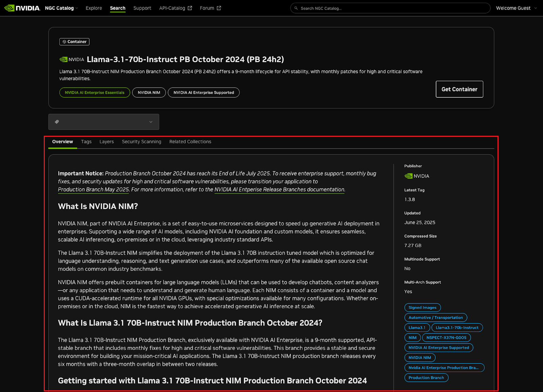Open the Security Scanning tab
Image resolution: width=543 pixels, height=392 pixels.
pyautogui.click(x=141, y=142)
